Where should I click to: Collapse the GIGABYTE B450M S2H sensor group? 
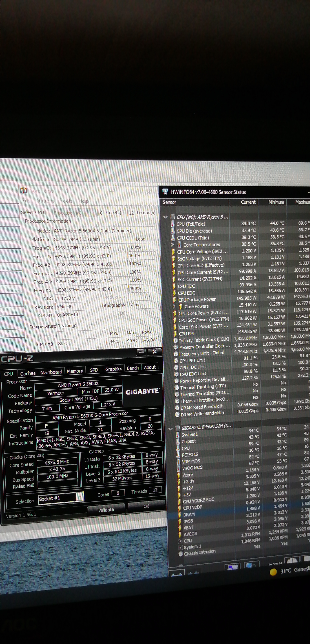click(170, 429)
